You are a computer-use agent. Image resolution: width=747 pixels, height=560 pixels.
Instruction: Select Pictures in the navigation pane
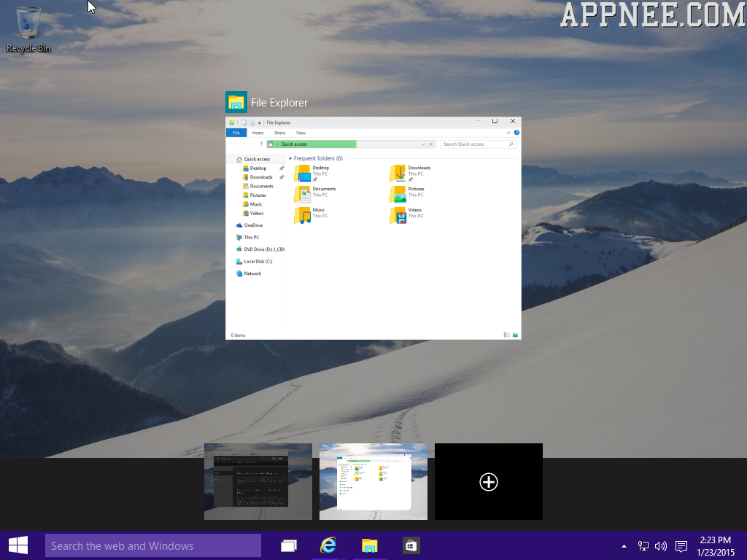click(x=258, y=195)
